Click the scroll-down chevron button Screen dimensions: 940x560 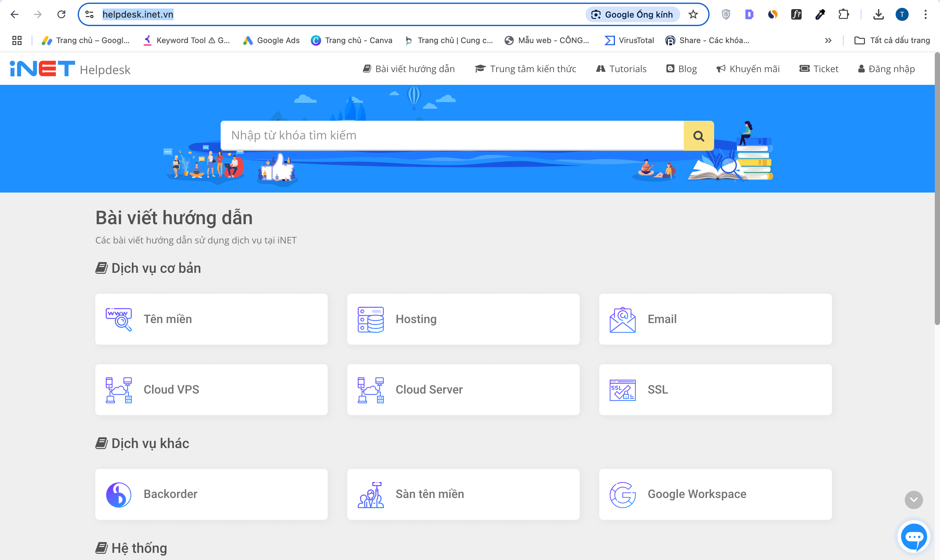click(x=913, y=500)
